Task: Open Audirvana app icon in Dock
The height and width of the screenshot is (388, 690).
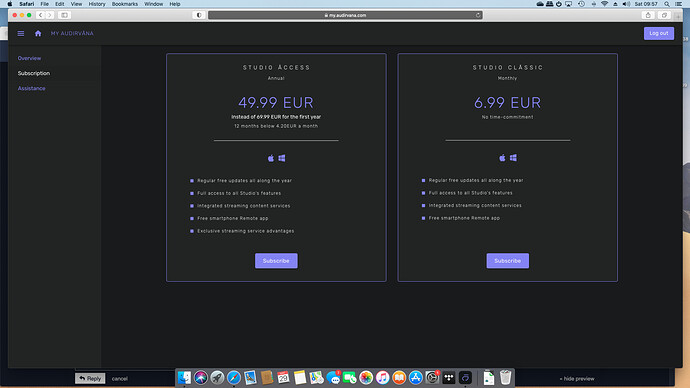Action: tap(465, 377)
